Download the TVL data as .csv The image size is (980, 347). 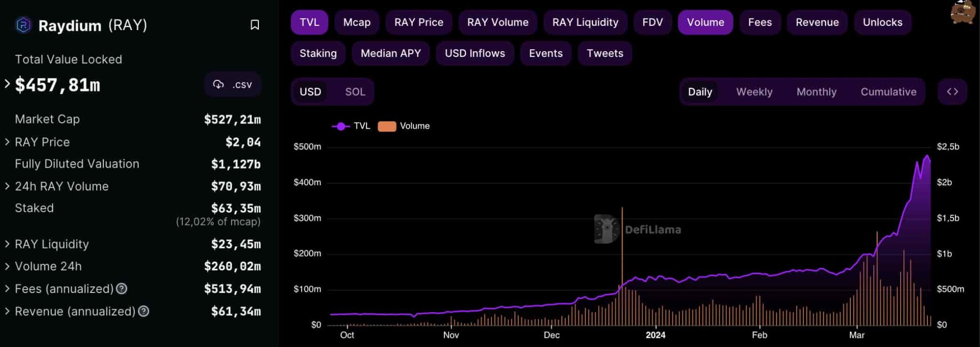pos(233,85)
